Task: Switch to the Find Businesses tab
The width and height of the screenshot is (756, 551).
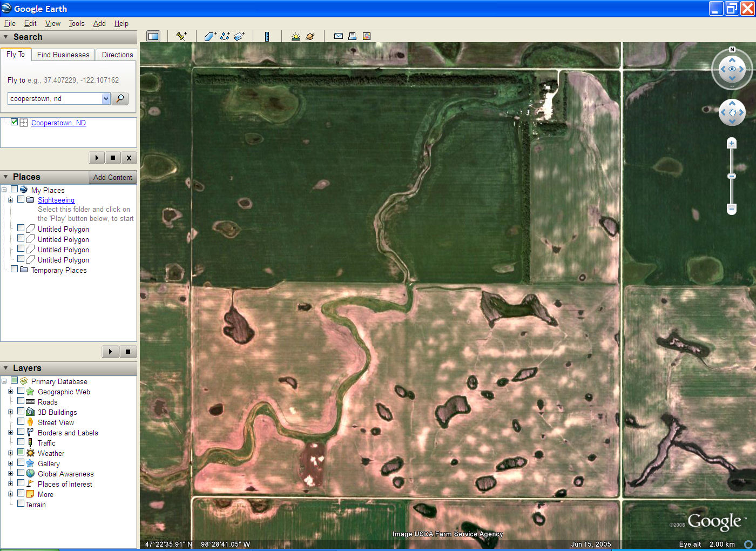Action: pos(63,55)
